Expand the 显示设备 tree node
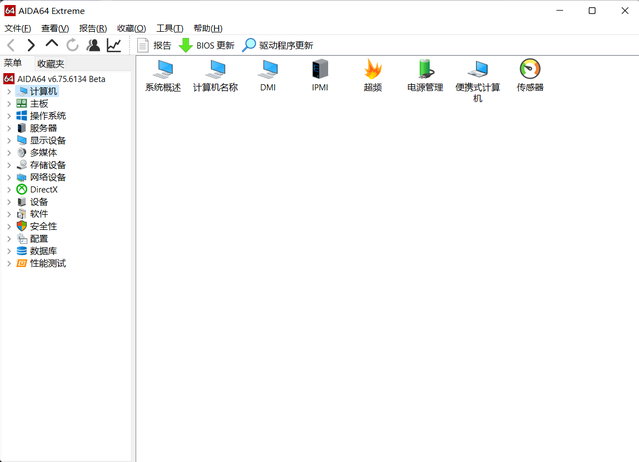639x462 pixels. coord(9,140)
